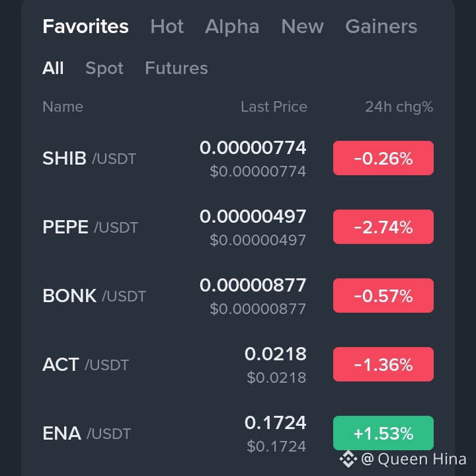Click the red -2.74% change badge

tap(383, 227)
